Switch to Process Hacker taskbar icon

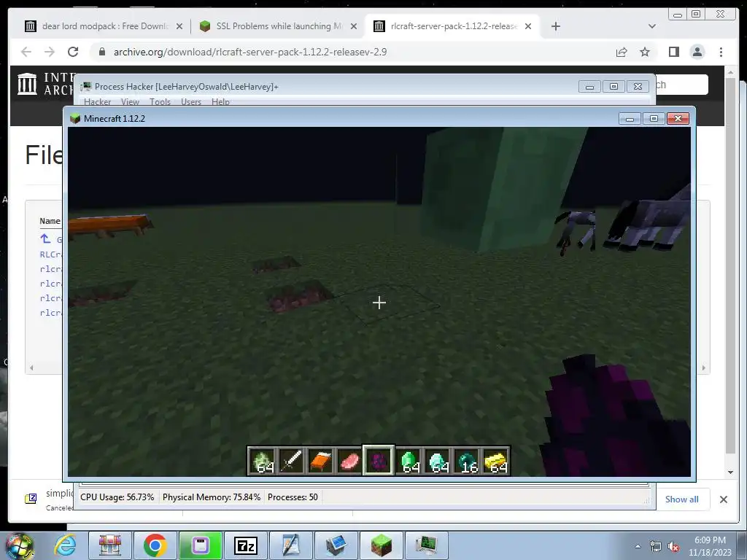pyautogui.click(x=426, y=545)
